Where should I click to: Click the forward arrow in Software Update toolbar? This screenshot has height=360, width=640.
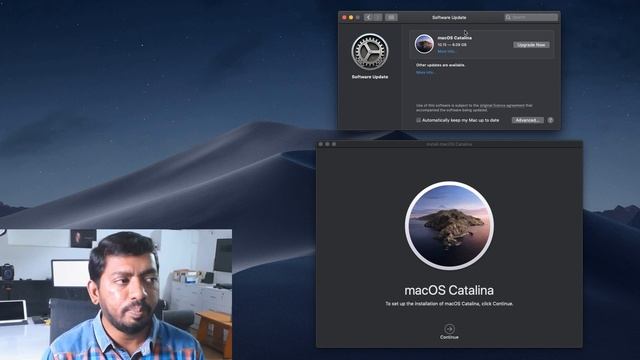pos(378,17)
